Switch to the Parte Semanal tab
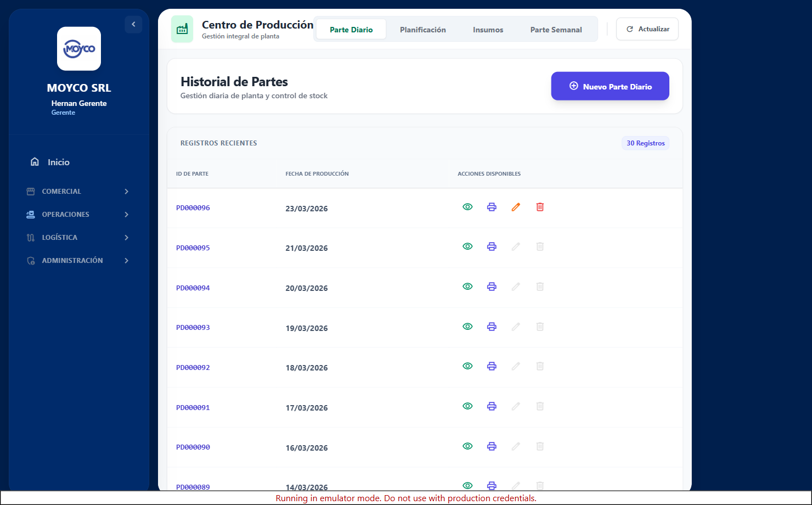The height and width of the screenshot is (505, 812). (x=556, y=30)
